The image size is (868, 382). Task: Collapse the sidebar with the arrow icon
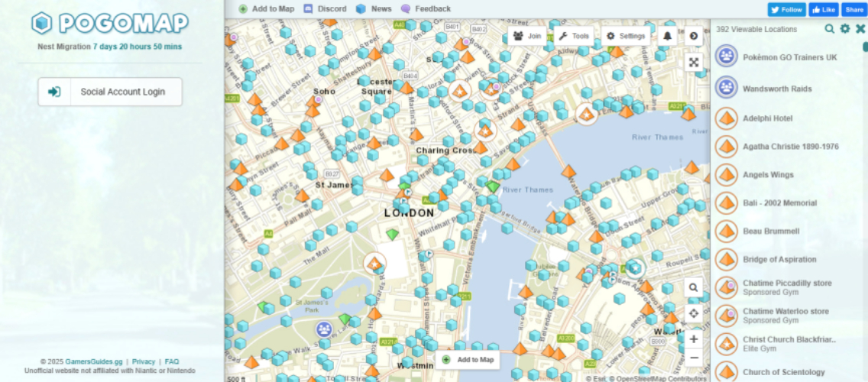point(694,36)
